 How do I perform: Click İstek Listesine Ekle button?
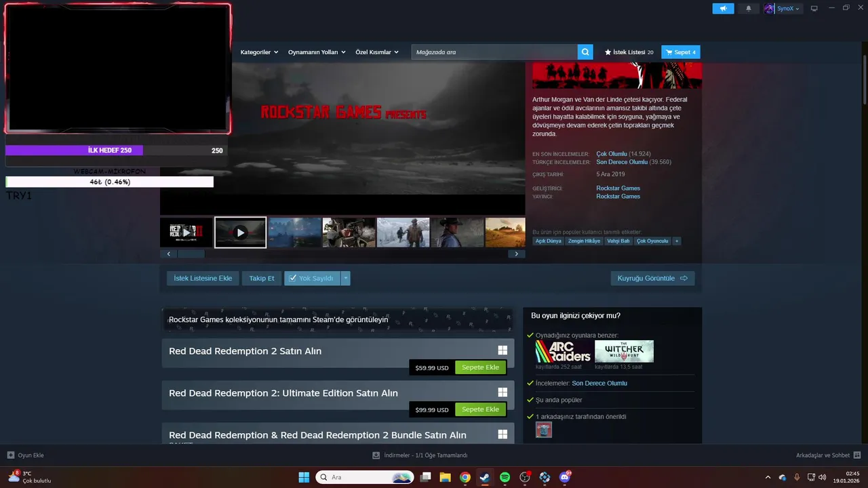click(x=203, y=278)
